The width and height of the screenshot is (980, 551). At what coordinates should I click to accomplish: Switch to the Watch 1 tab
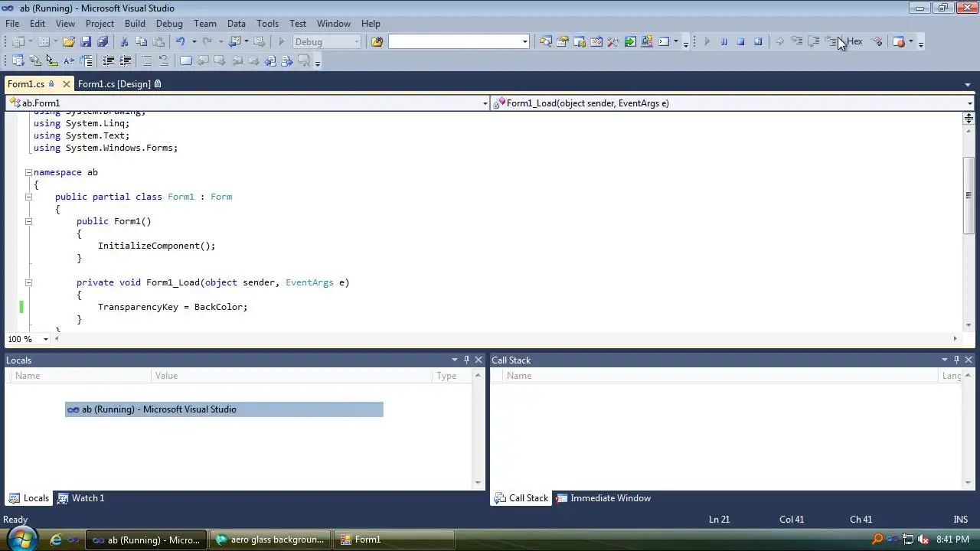tap(81, 498)
